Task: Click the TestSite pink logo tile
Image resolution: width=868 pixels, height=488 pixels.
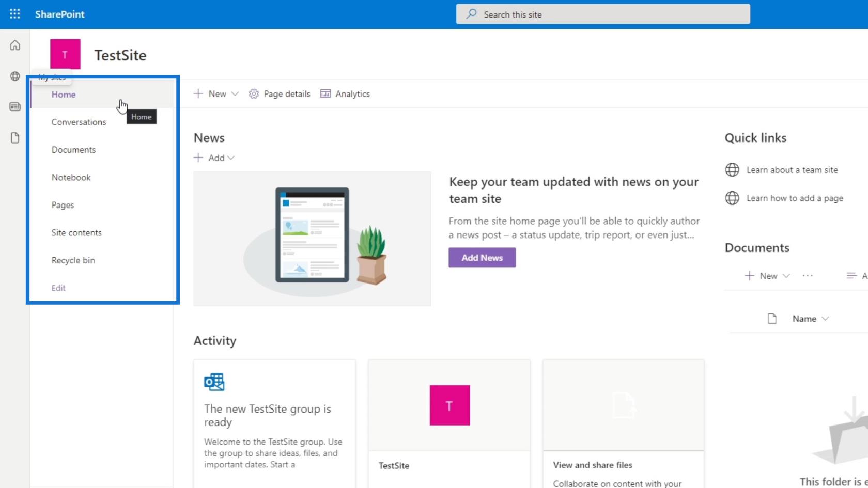Action: pyautogui.click(x=65, y=54)
